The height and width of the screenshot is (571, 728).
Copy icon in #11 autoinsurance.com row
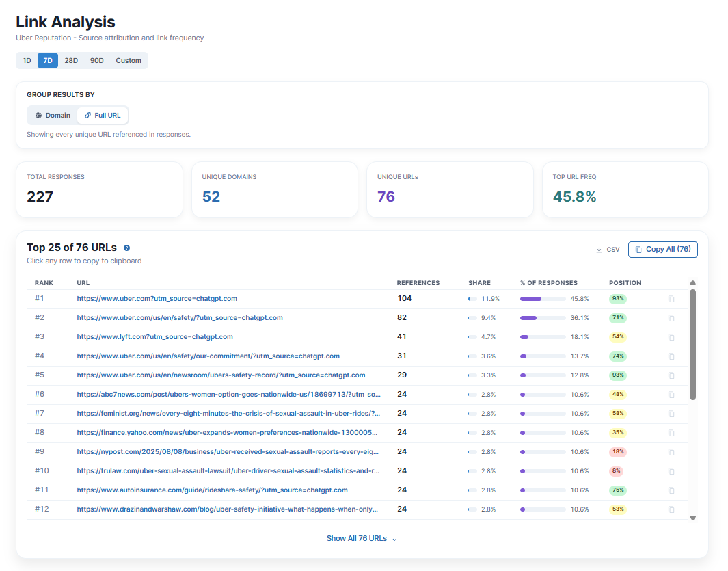click(x=671, y=490)
